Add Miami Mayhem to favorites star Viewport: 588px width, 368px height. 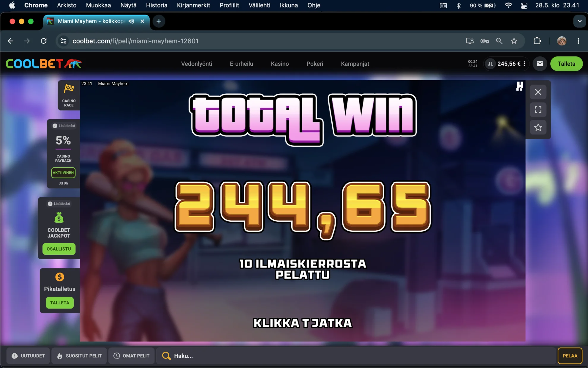coord(538,128)
